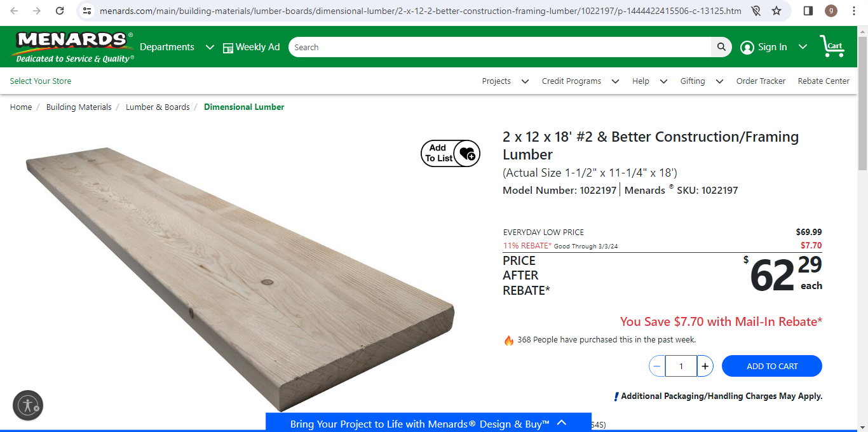The height and width of the screenshot is (432, 868).
Task: Go to Lumber & Boards breadcrumb
Action: pyautogui.click(x=158, y=107)
